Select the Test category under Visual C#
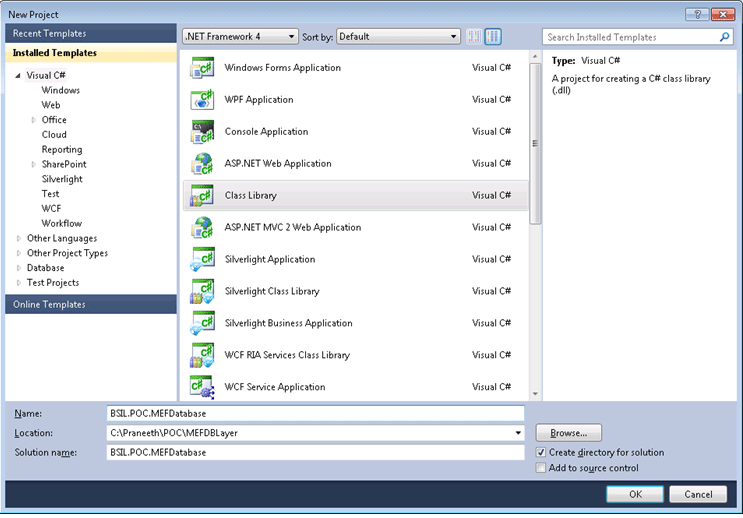Viewport: 743px width, 518px height. click(50, 194)
